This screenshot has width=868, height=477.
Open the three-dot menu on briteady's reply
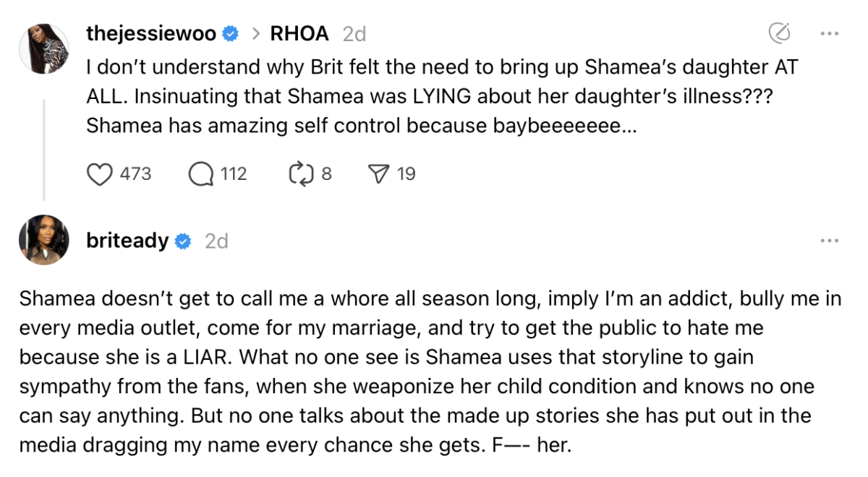click(x=829, y=241)
